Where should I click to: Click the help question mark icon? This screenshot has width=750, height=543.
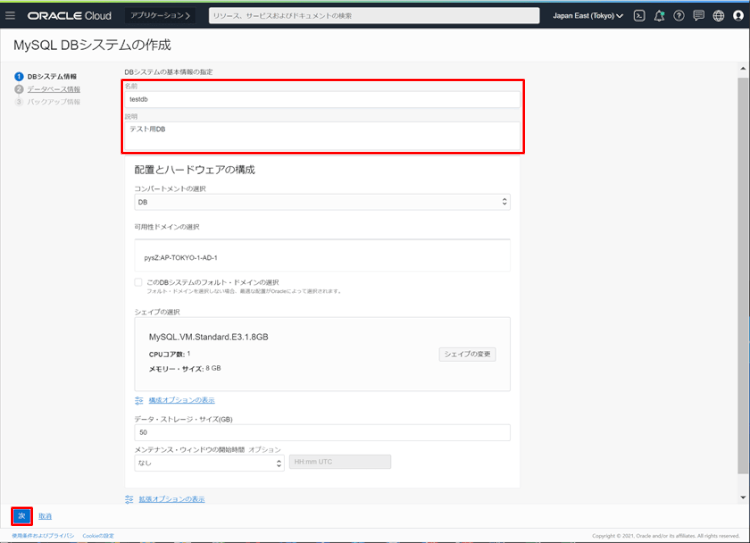tap(679, 16)
